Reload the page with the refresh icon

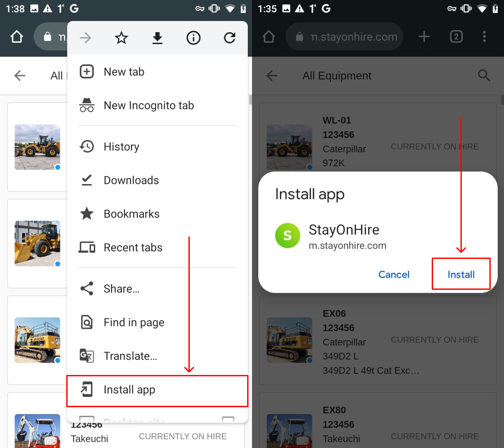229,38
